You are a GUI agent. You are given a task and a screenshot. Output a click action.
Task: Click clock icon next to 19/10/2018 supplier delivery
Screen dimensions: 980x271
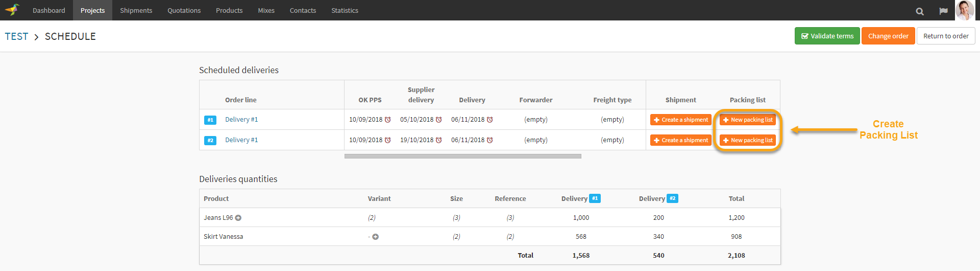point(439,140)
